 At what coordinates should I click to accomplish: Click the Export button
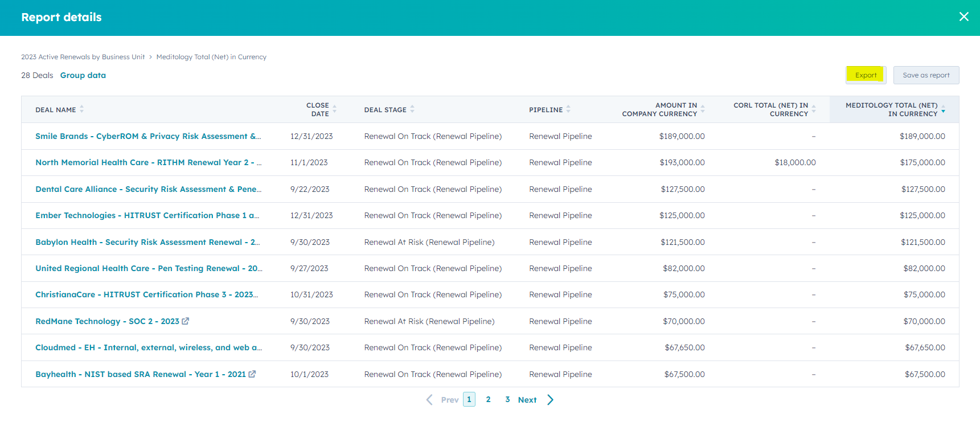866,75
